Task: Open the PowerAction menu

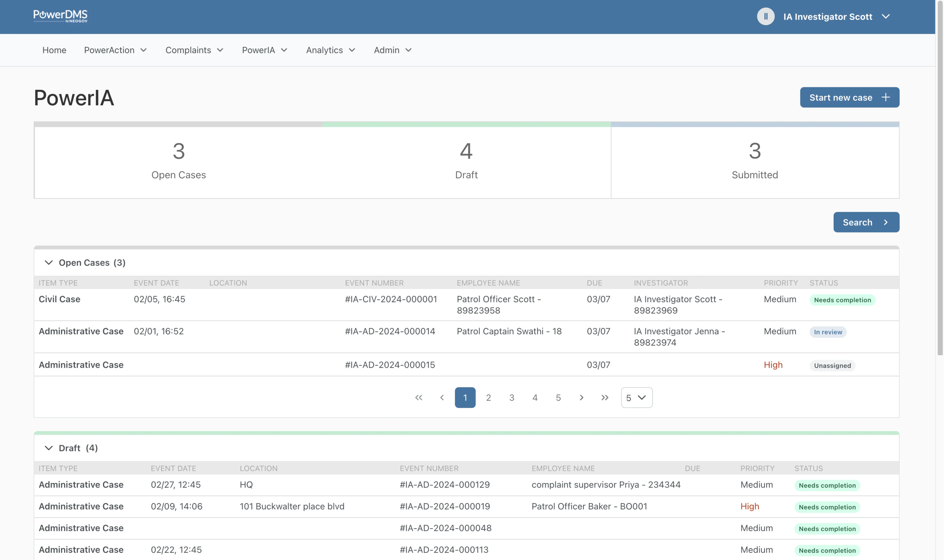Action: [x=115, y=50]
